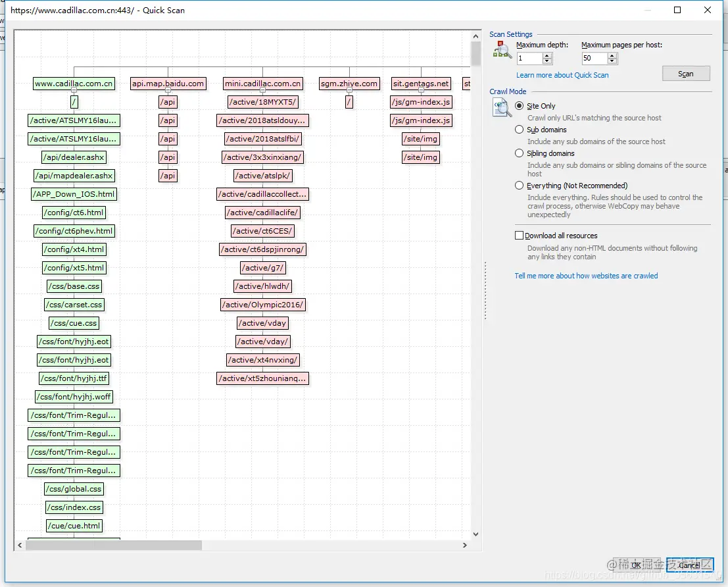Screen dimensions: 728x587
Task: Click the vertical scrollbar thumb
Action: (475, 54)
